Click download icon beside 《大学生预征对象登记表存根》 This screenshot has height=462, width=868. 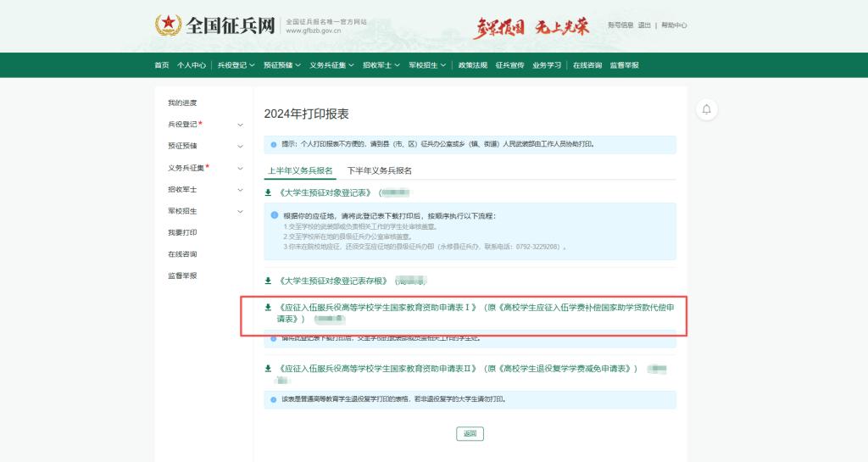[269, 281]
